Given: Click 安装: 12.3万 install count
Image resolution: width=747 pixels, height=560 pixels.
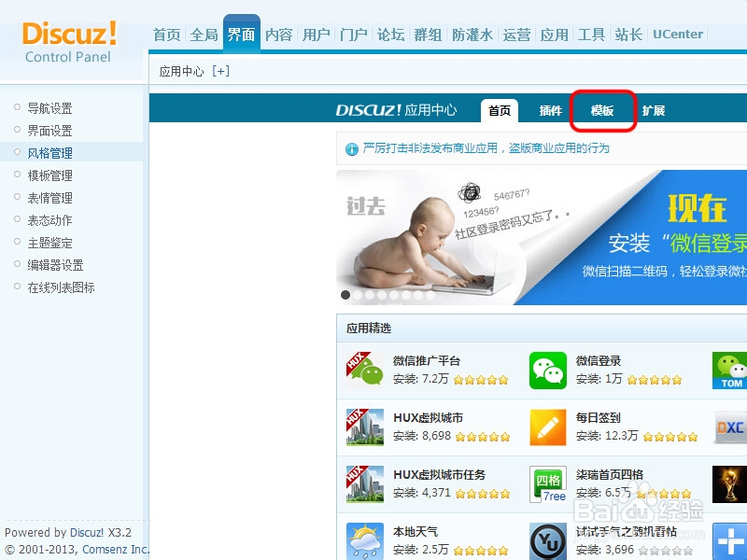Looking at the screenshot, I should click(x=607, y=435).
